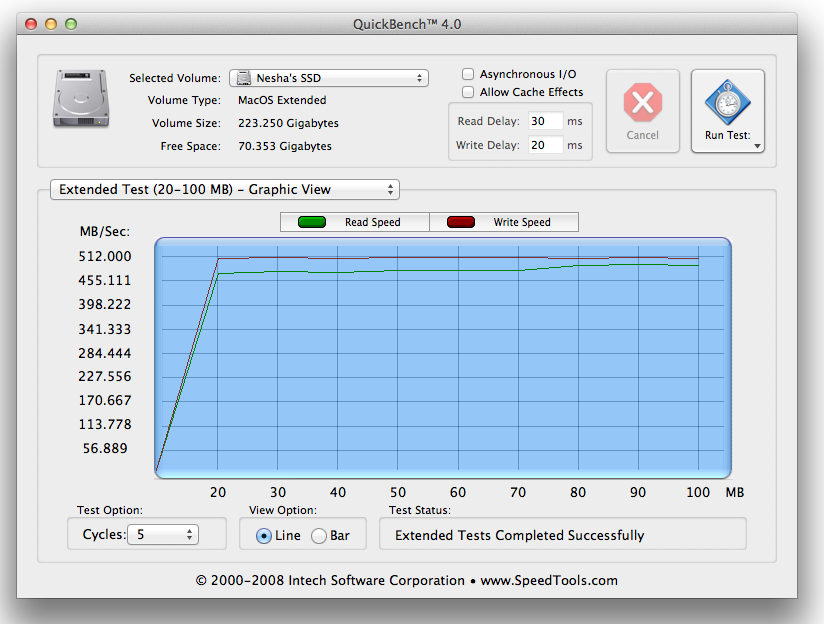Screen dimensions: 824x624
Task: Click the Write Speed legend label
Action: [522, 222]
